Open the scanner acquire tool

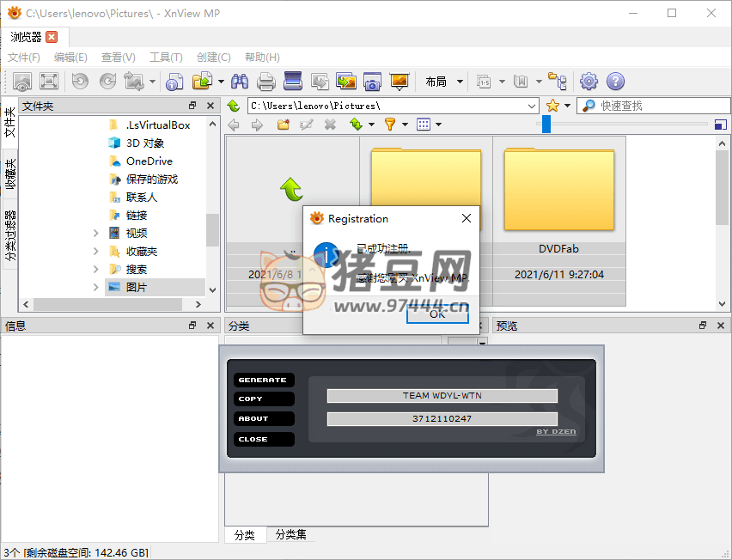click(293, 82)
